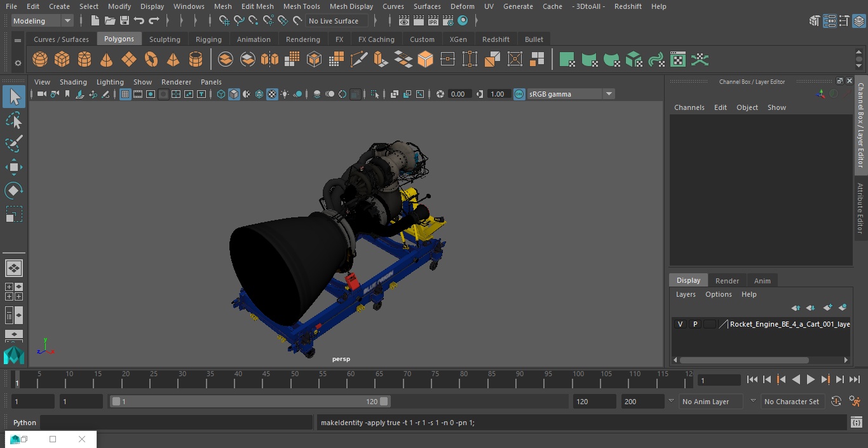Image resolution: width=868 pixels, height=448 pixels.
Task: Toggle textured display in viewport
Action: pos(272,94)
